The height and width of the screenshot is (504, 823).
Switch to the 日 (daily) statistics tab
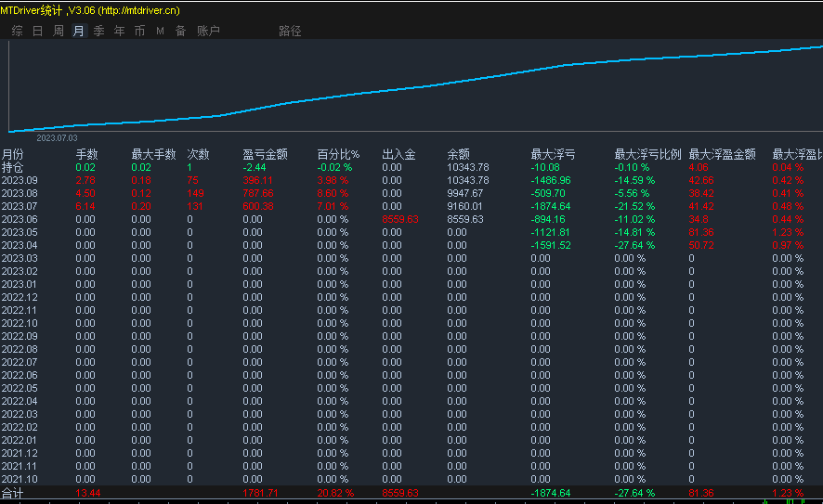click(x=38, y=31)
